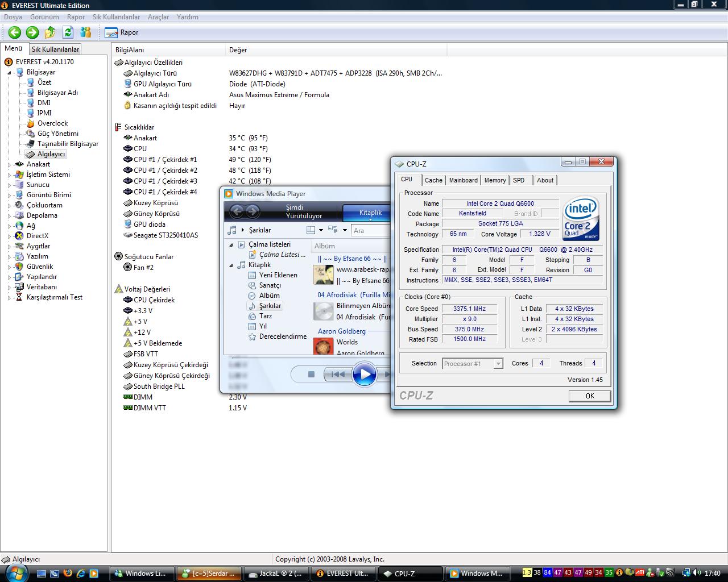Open the Dosya menu
The height and width of the screenshot is (582, 728).
(x=13, y=17)
